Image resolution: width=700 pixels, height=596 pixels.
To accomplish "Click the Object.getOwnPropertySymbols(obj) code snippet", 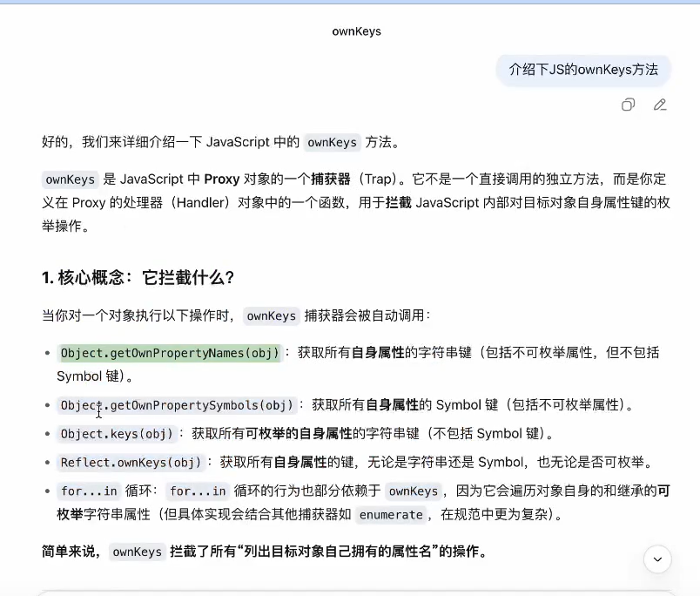I will pyautogui.click(x=177, y=405).
